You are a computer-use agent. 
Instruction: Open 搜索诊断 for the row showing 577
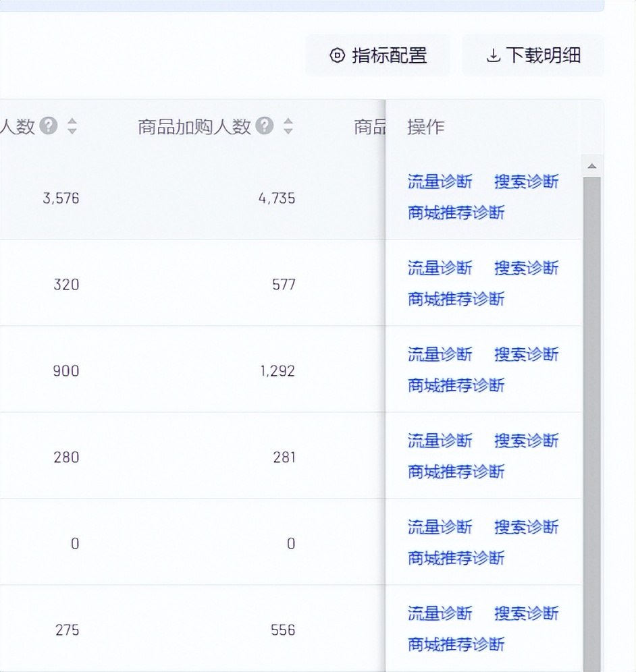(x=526, y=268)
